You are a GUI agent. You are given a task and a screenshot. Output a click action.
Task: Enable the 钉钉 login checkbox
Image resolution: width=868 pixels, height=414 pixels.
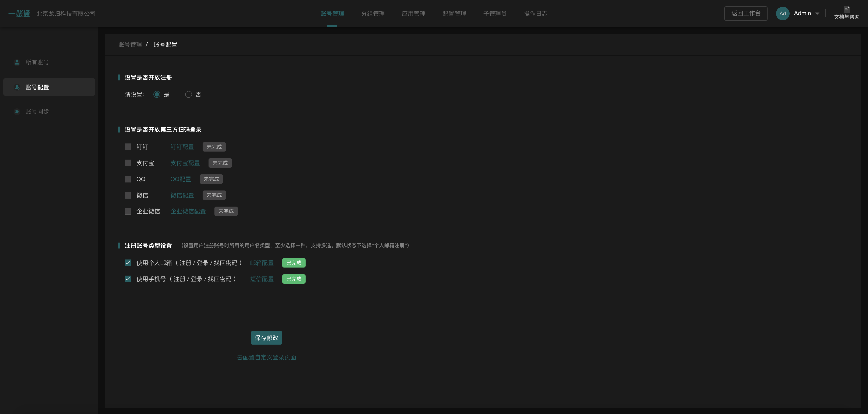pyautogui.click(x=128, y=147)
